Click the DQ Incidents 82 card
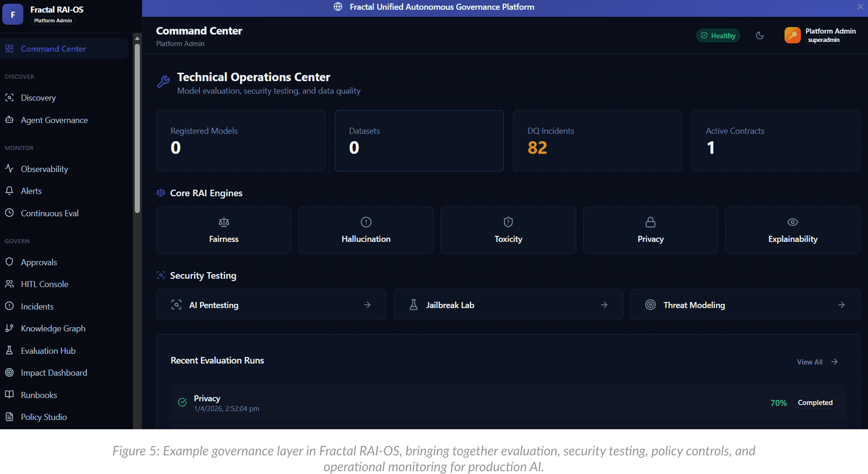Screen dimensions: 868x474 [598, 141]
